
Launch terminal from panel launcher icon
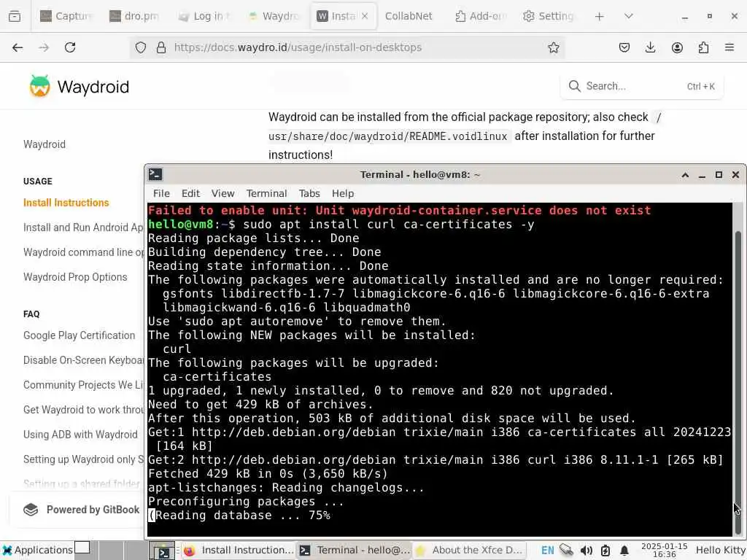pos(163,551)
